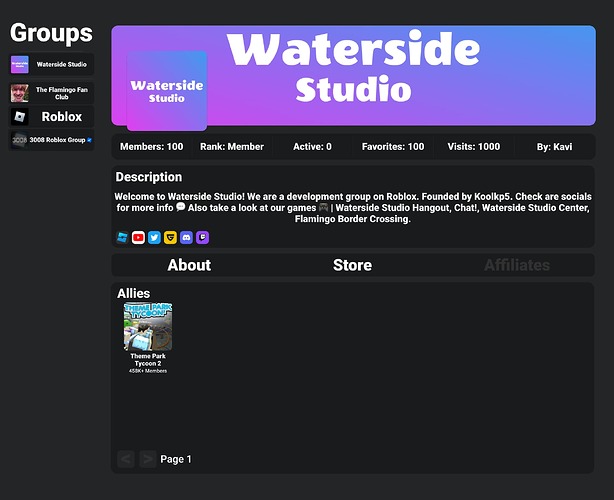Click the Theme Park Tycoon 2 name label
Viewport: 614px width, 500px height.
(x=148, y=359)
